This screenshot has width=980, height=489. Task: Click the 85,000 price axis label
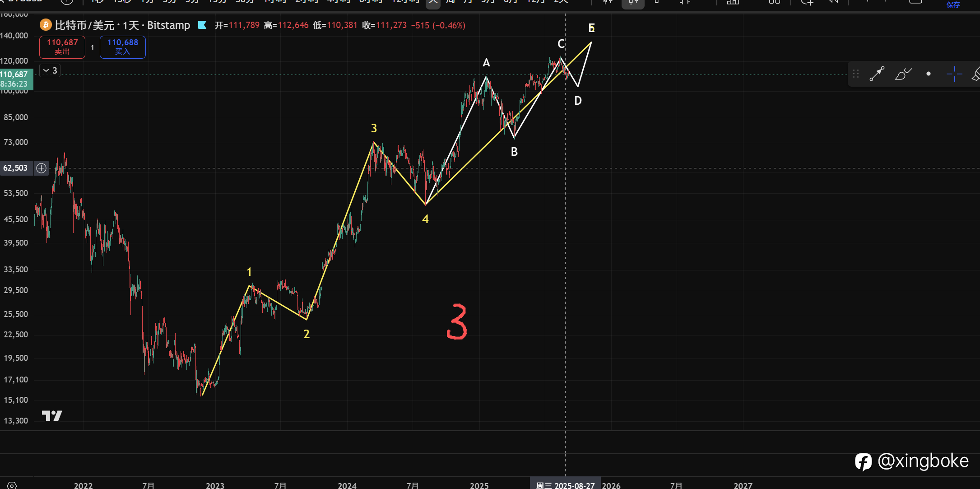(16, 117)
